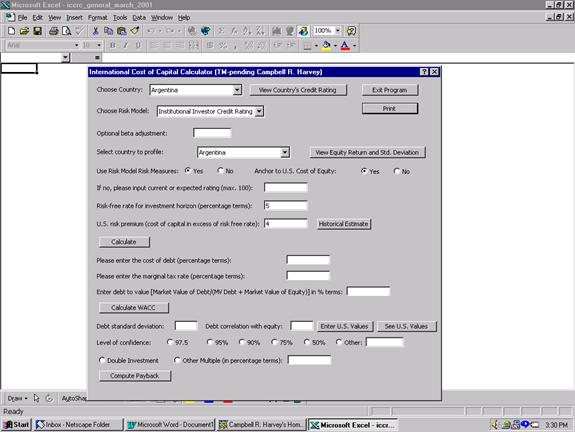
Task: Select Yes for Use Risk Model Measures
Action: 188,171
